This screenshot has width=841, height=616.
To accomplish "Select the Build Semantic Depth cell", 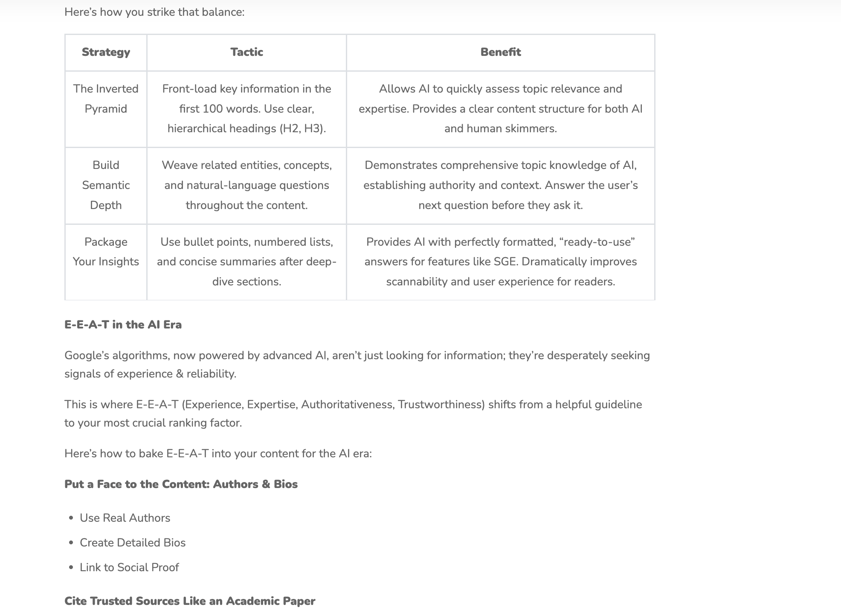I will pos(106,185).
